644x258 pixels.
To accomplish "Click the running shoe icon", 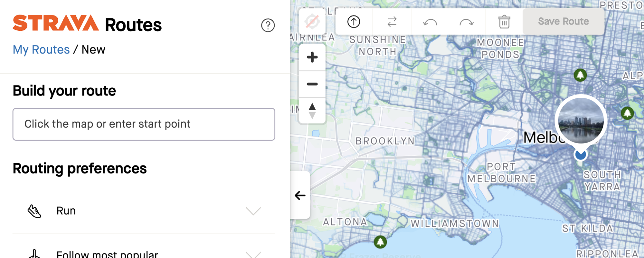I will pyautogui.click(x=34, y=211).
